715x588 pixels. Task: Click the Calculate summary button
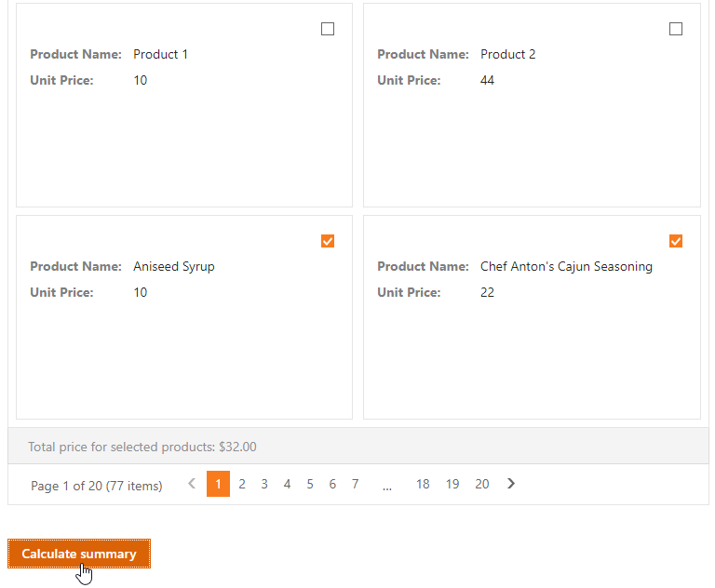79,554
